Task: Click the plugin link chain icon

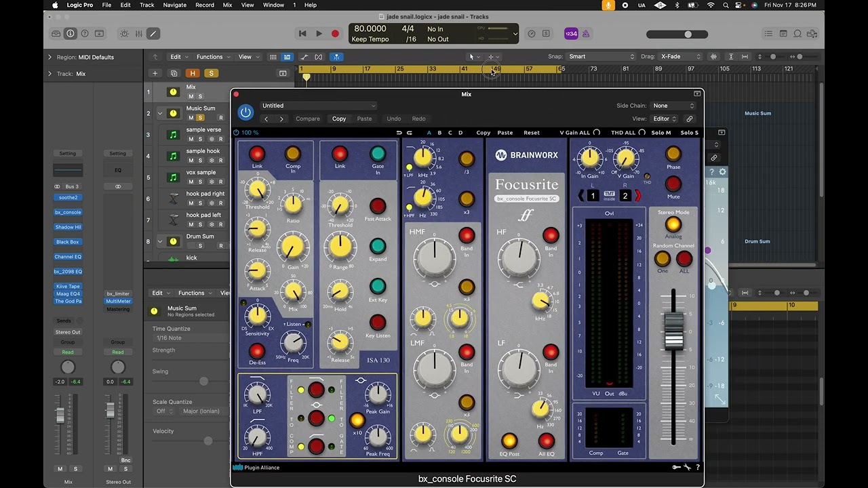Action: tap(690, 119)
